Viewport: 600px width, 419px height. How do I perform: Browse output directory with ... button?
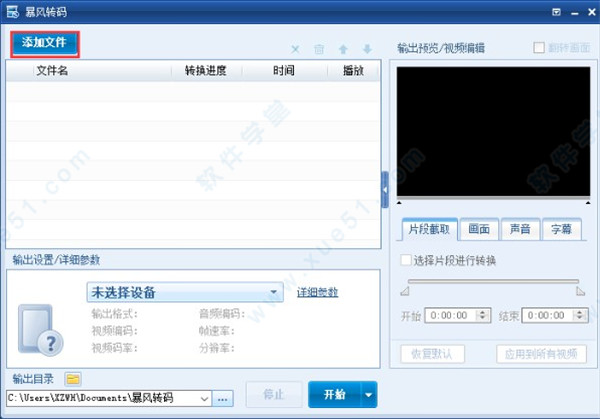223,399
